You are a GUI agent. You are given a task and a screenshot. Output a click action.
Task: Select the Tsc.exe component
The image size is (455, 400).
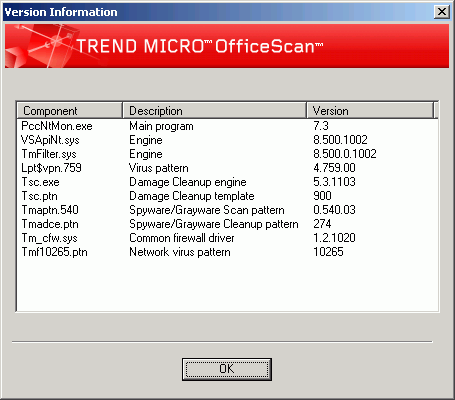pos(40,182)
